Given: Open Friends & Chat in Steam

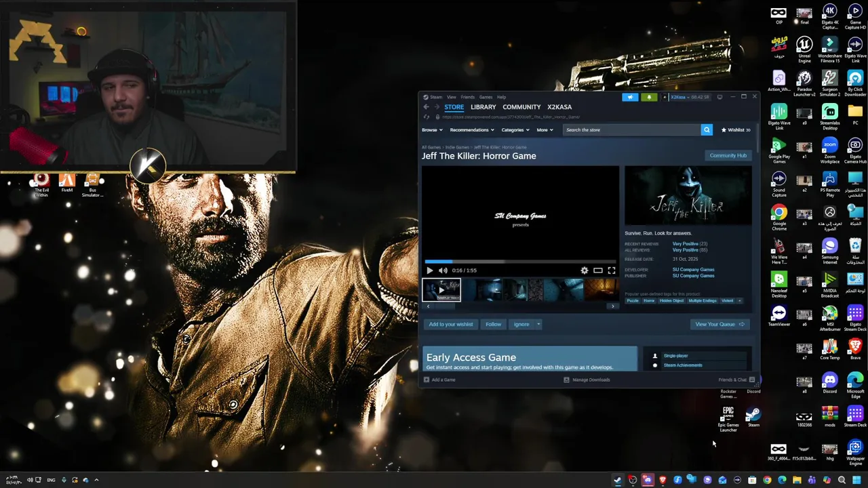Looking at the screenshot, I should 736,380.
